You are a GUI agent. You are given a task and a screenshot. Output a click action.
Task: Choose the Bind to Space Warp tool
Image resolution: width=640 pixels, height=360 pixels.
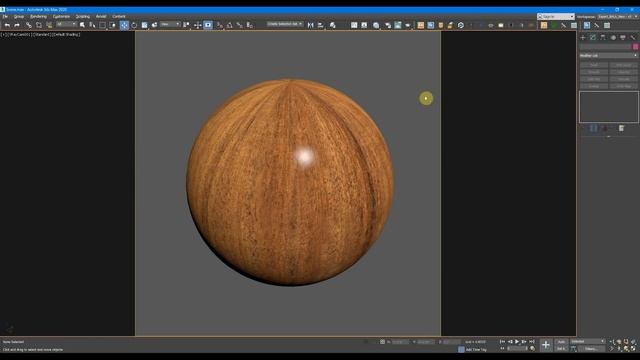[49, 25]
